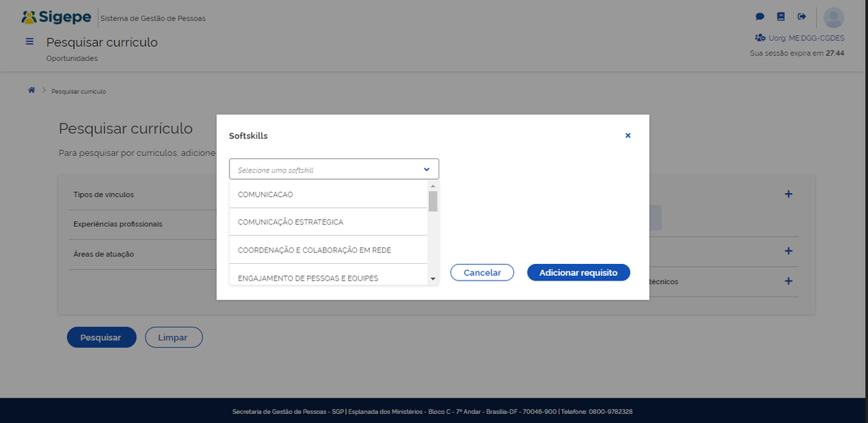868x423 pixels.
Task: Click the Sigepe logo
Action: coord(57,17)
